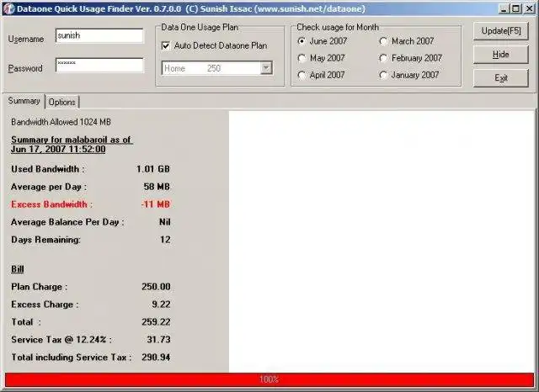Click Excess Charge value 9.22

[161, 305]
